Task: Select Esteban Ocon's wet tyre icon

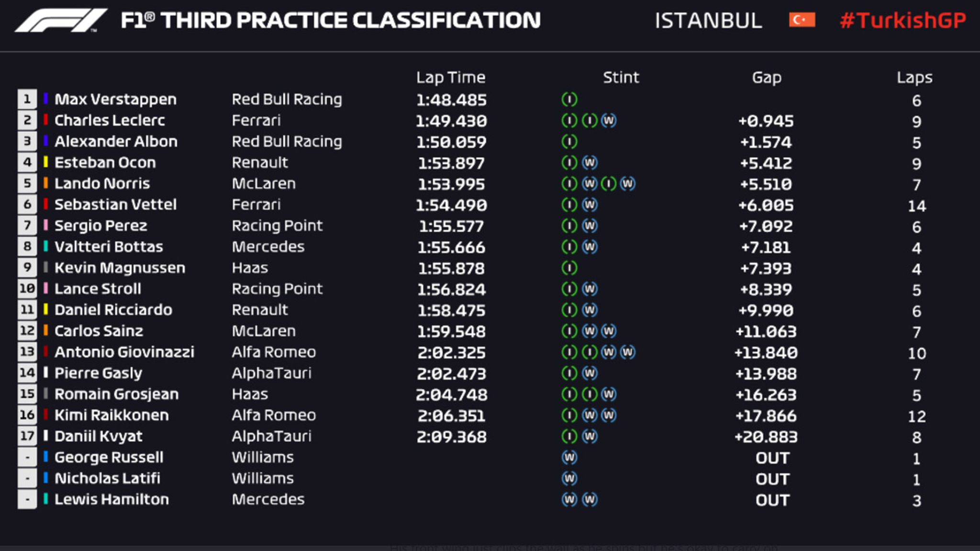Action: [590, 163]
